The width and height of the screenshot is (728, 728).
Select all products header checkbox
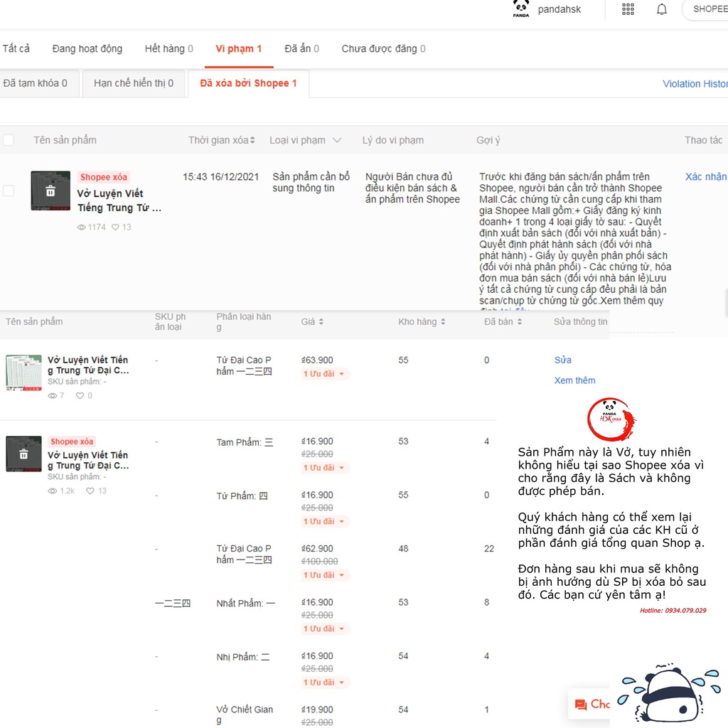(x=9, y=140)
